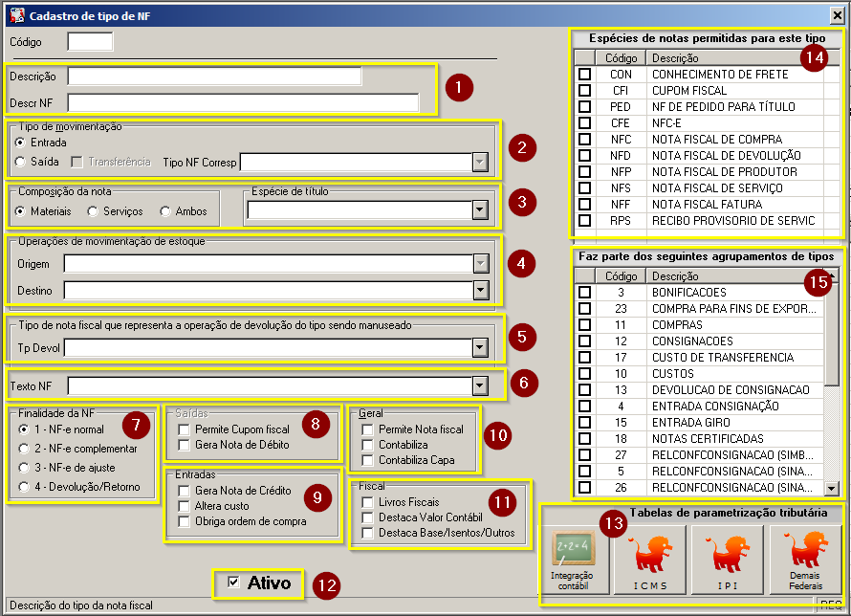The width and height of the screenshot is (851, 616).
Task: Enable Gera Nota de Crédito
Action: [184, 491]
